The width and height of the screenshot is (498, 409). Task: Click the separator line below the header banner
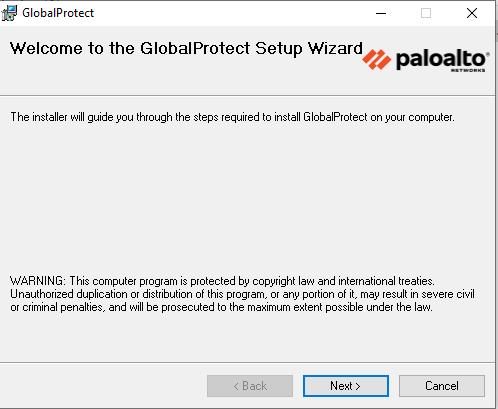pyautogui.click(x=247, y=96)
